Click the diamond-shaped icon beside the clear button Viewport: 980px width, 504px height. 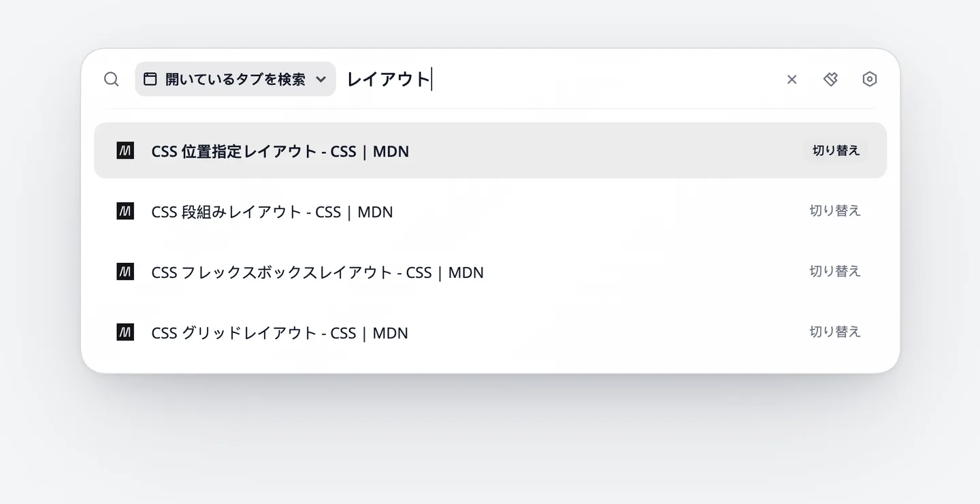(830, 79)
